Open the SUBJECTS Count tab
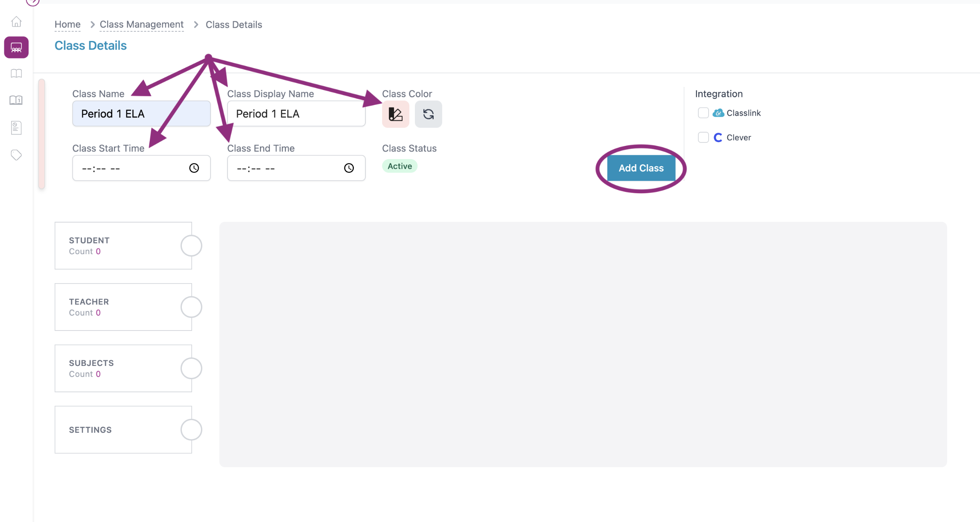This screenshot has height=522, width=980. coord(123,368)
